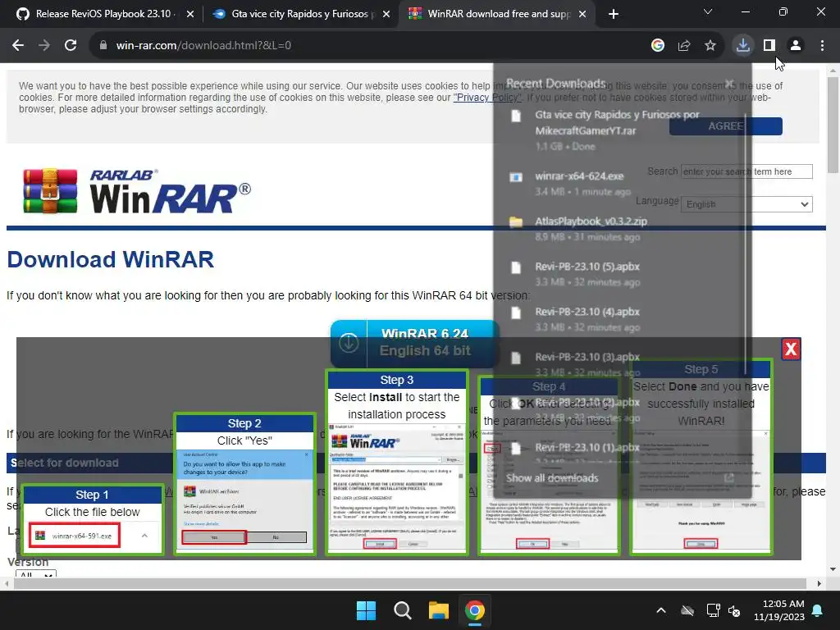Reload the WinRAR download page
The height and width of the screenshot is (630, 840).
pyautogui.click(x=71, y=46)
